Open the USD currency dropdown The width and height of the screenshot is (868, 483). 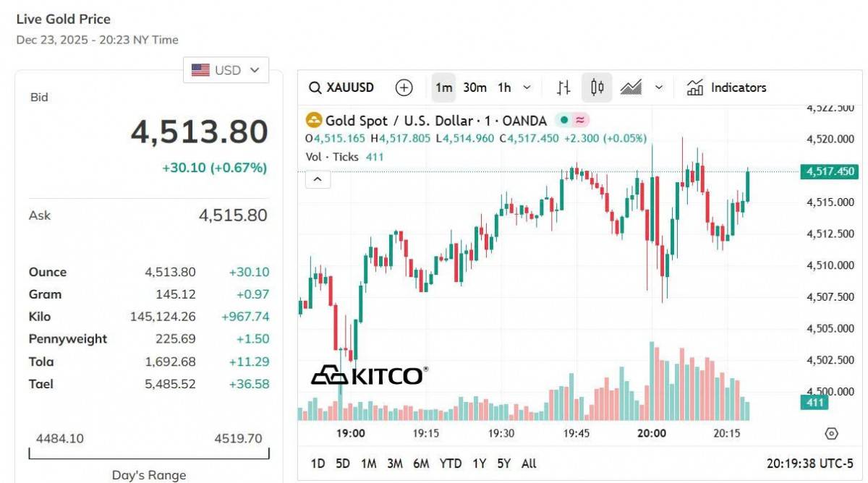(226, 70)
